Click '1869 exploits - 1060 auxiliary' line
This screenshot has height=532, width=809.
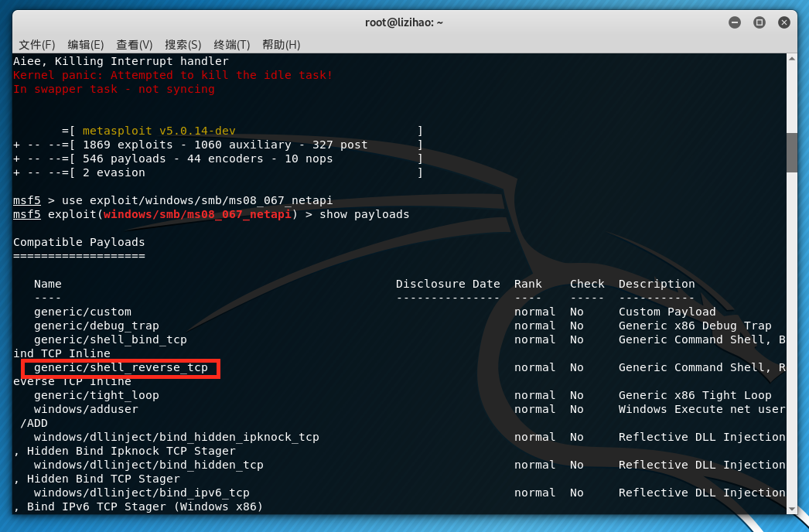(x=225, y=145)
